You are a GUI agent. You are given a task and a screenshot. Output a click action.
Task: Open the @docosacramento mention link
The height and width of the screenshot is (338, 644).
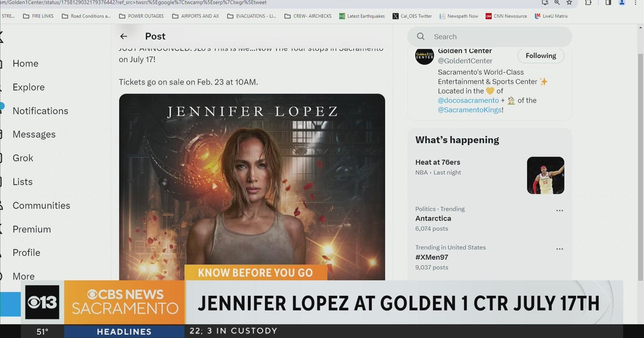468,100
